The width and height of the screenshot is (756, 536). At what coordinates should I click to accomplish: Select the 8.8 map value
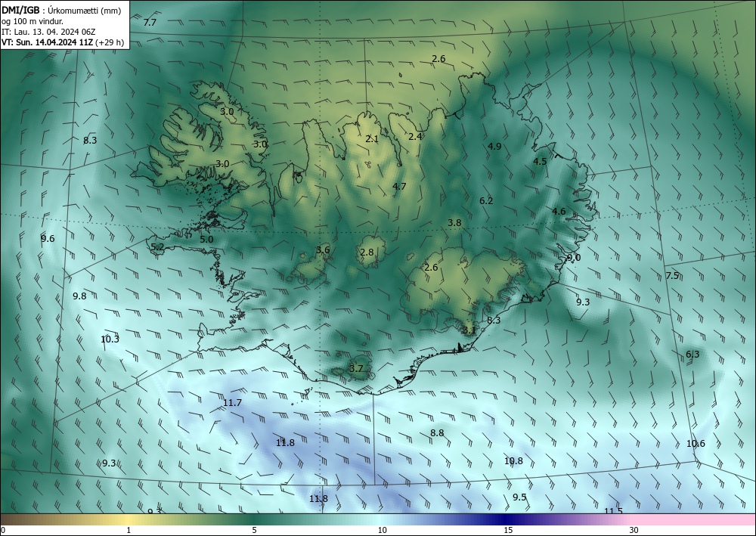[x=437, y=433]
